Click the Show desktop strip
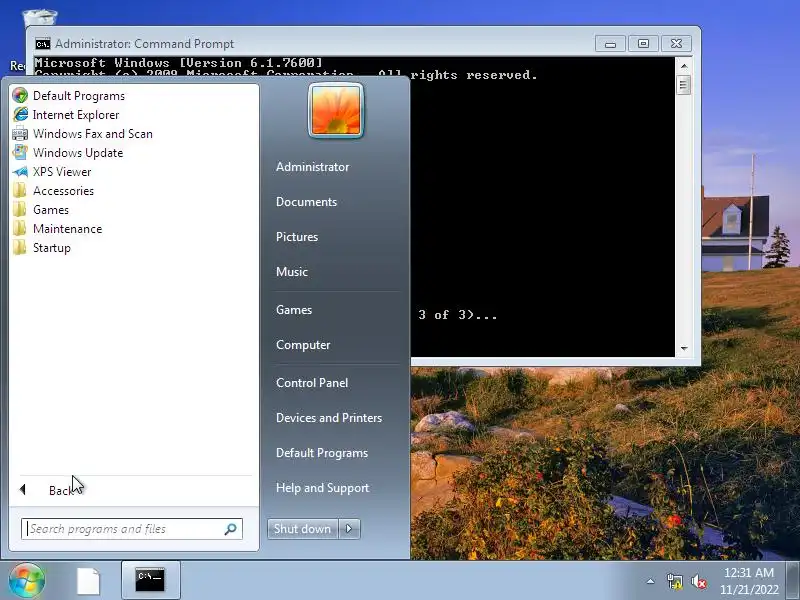This screenshot has width=800, height=600. click(792, 581)
